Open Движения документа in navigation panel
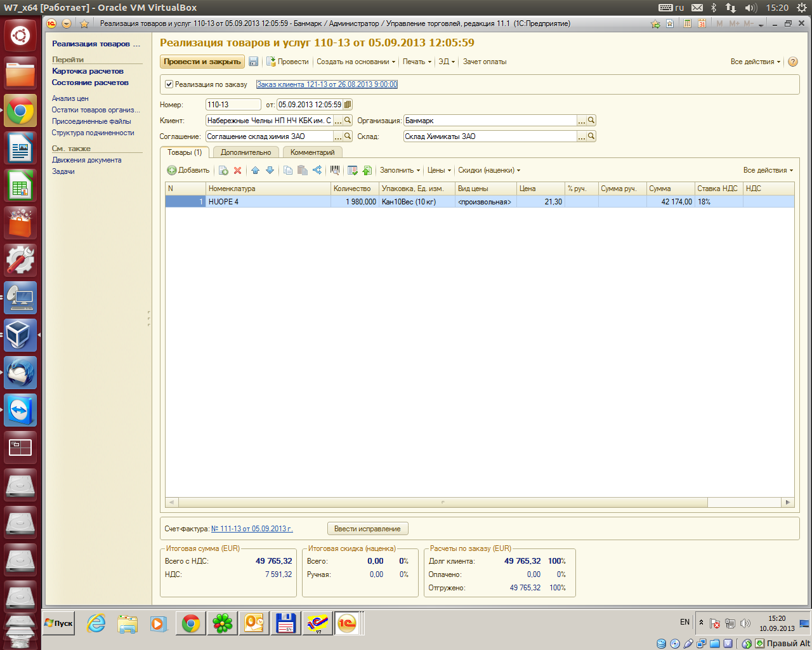This screenshot has width=812, height=650. click(86, 160)
